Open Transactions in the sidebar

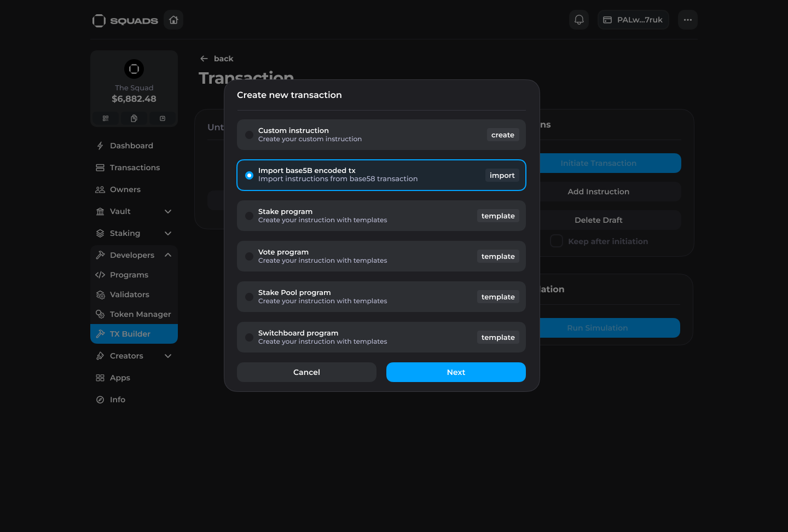[135, 167]
